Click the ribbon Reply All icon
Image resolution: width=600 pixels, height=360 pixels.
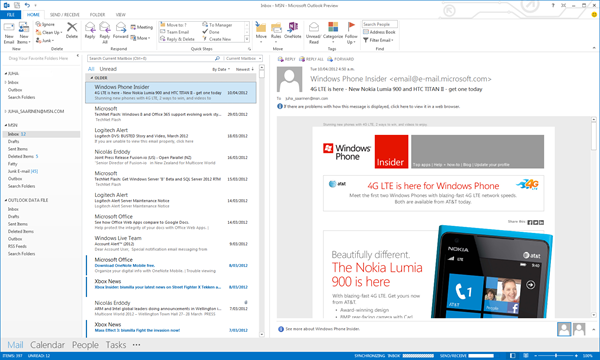104,27
